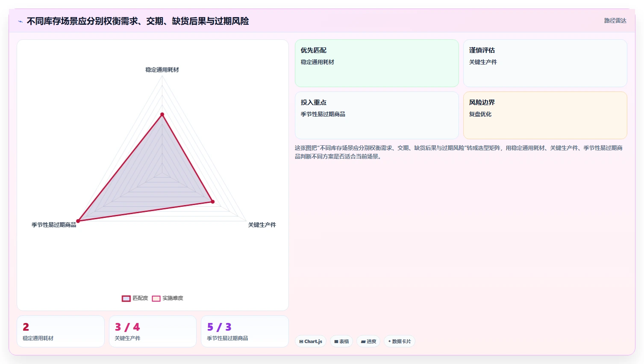Click the 表格 chip
This screenshot has width=644, height=364.
[x=341, y=341]
